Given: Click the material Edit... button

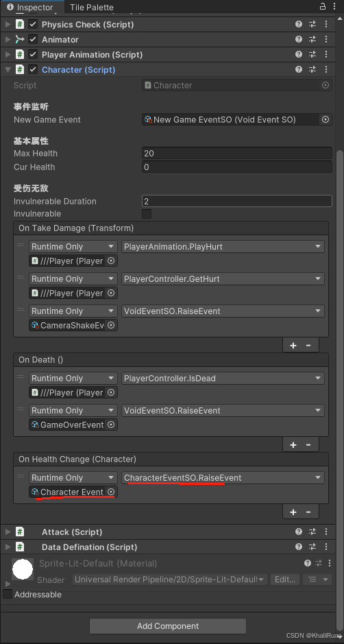Looking at the screenshot, I should coord(285,580).
